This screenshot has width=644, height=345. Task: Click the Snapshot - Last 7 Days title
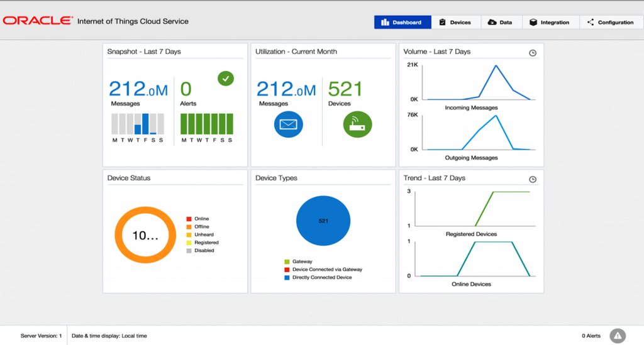144,52
